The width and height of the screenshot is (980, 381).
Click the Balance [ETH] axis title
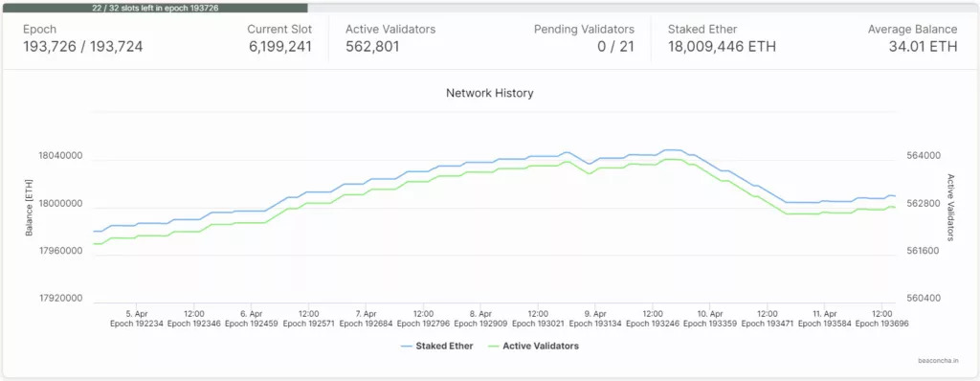click(29, 207)
